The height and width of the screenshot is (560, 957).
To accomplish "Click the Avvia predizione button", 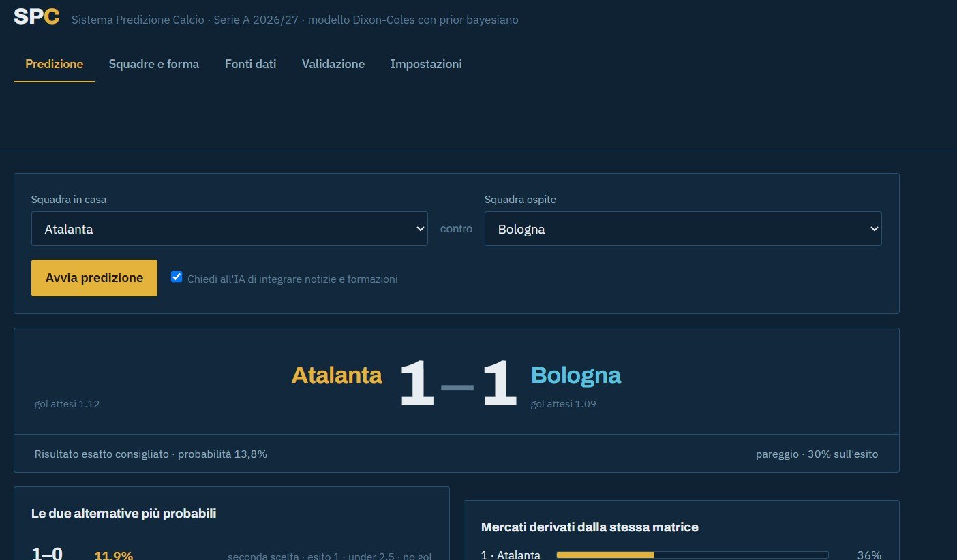I will click(x=94, y=278).
